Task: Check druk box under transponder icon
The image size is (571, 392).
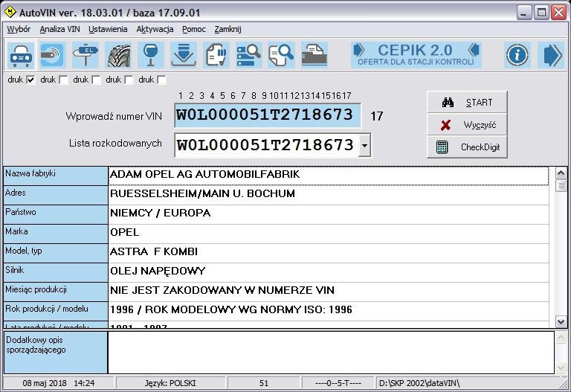Action: click(63, 80)
